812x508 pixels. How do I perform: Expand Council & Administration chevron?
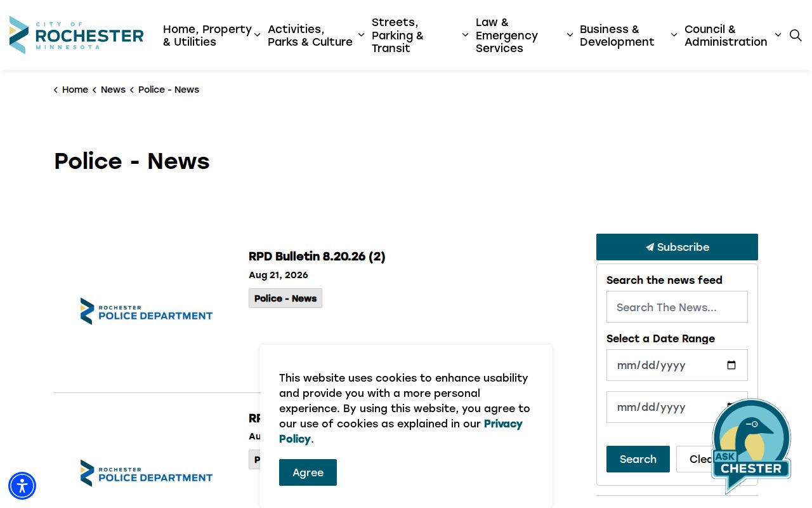pyautogui.click(x=778, y=36)
